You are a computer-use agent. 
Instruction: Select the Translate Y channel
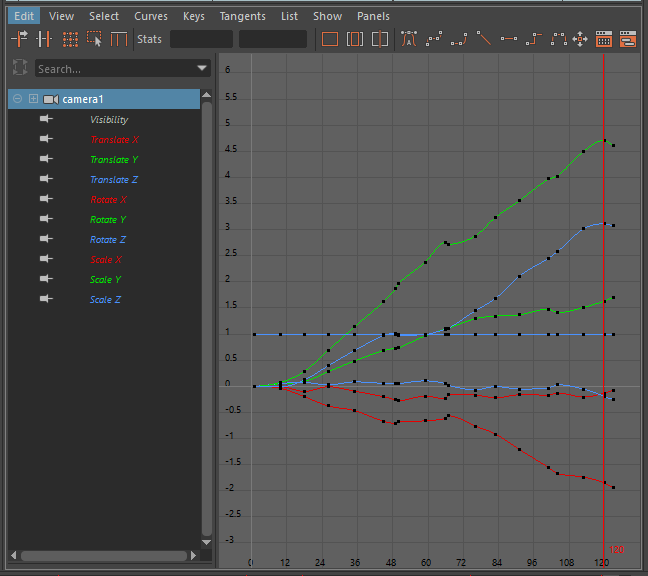click(x=114, y=159)
